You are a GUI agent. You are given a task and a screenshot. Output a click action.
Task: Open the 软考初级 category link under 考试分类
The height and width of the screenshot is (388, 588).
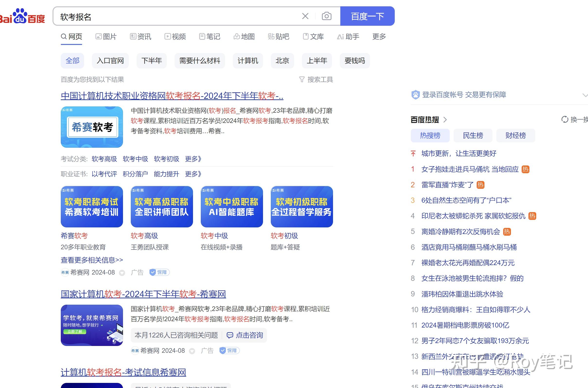pyautogui.click(x=167, y=159)
